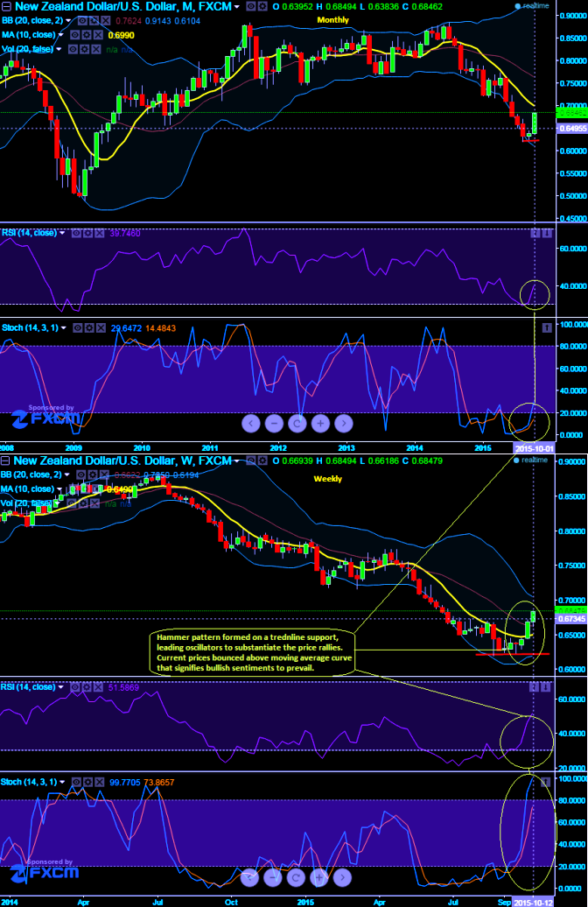Click the monthly MA value 0.6990
588x907 pixels.
tap(122, 35)
